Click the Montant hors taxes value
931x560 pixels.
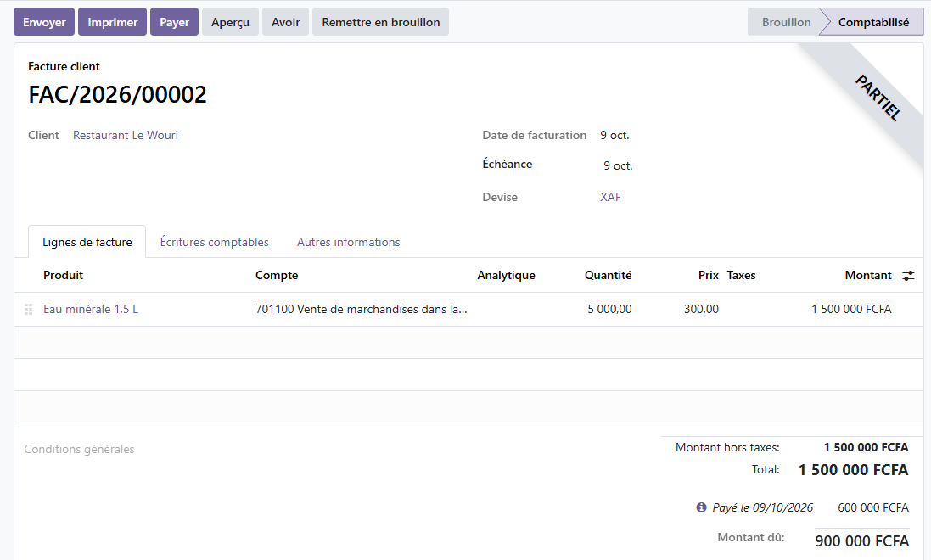866,447
